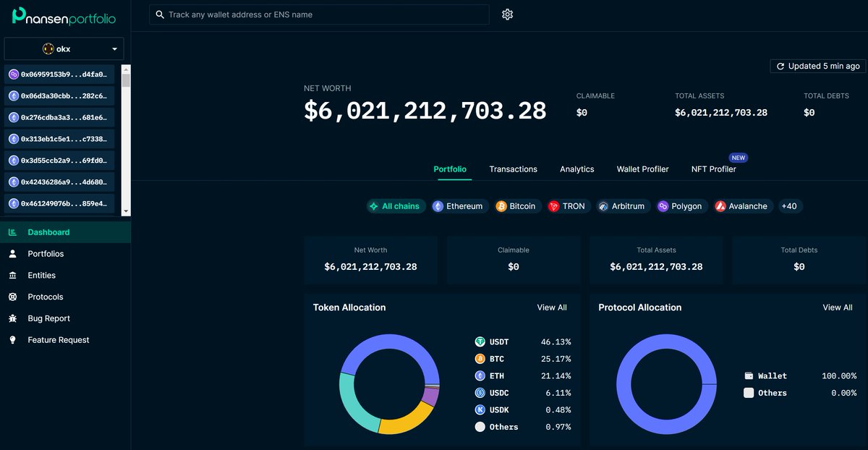The width and height of the screenshot is (868, 450).
Task: Open the Wallet Profiler tab
Action: (x=642, y=169)
